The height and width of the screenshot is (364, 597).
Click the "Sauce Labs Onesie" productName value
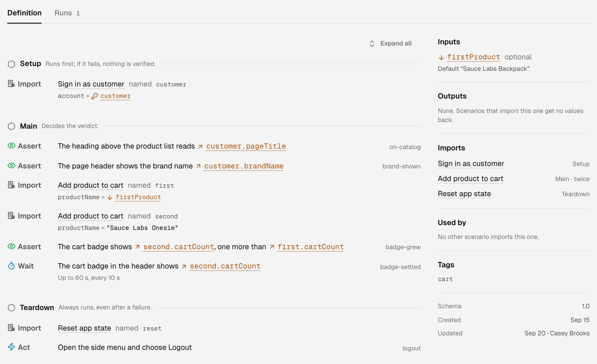(x=142, y=228)
